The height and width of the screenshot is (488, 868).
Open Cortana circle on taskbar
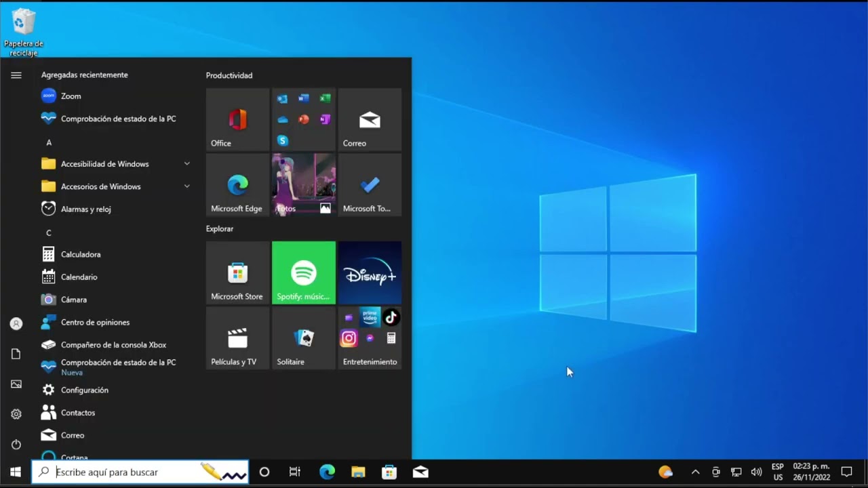[264, 472]
